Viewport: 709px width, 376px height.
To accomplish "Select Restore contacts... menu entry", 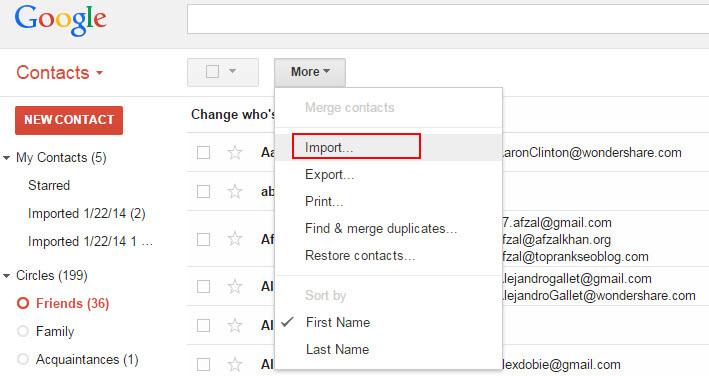I will 360,256.
